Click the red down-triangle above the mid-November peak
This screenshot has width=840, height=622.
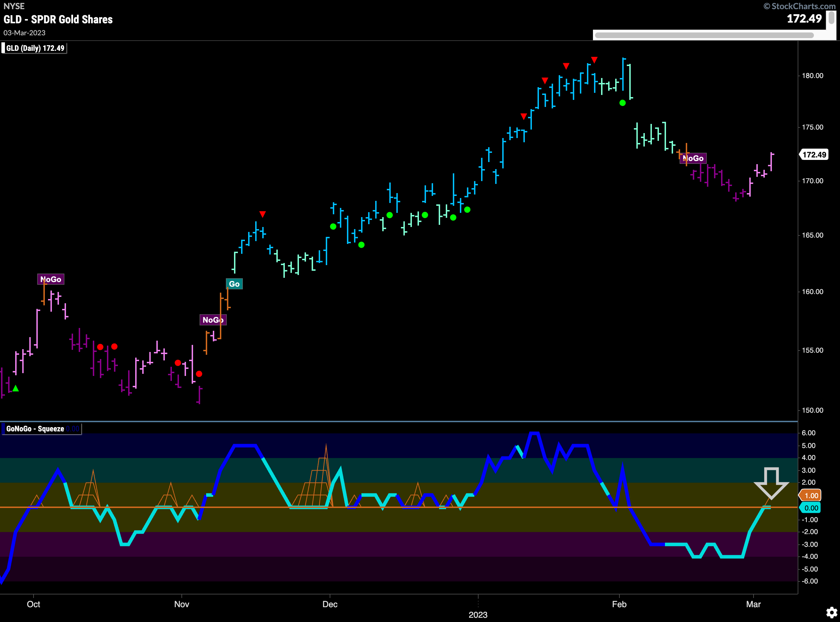[263, 214]
